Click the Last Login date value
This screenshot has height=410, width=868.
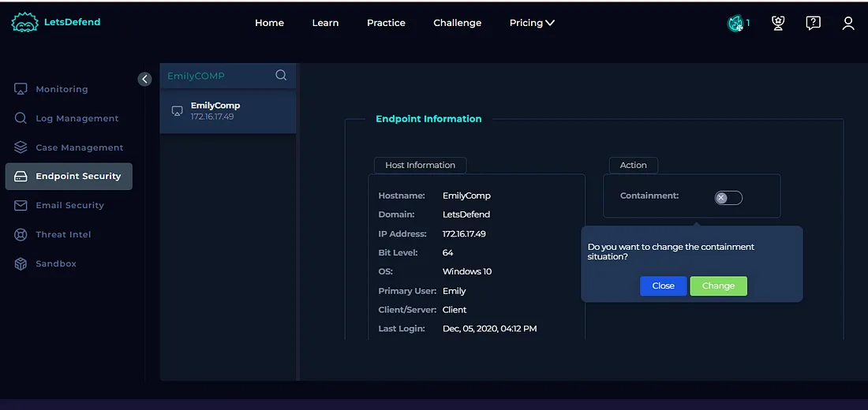coord(490,329)
